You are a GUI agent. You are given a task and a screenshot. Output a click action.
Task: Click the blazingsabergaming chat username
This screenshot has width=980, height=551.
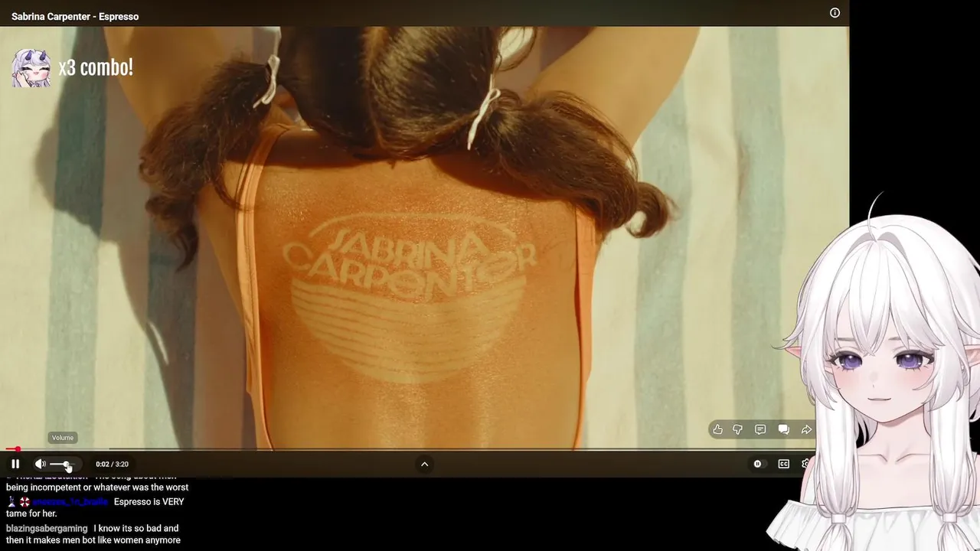47,529
